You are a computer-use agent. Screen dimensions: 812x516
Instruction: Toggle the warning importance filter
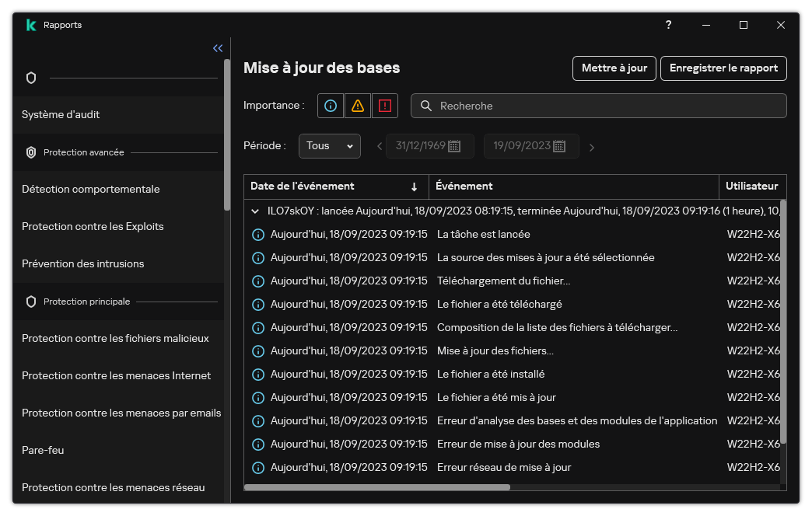click(358, 106)
